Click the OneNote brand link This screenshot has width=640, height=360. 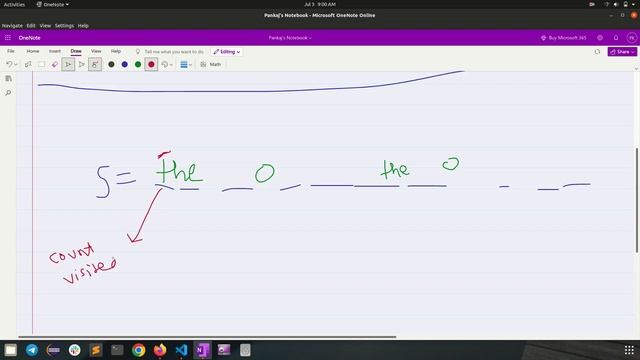[x=29, y=38]
